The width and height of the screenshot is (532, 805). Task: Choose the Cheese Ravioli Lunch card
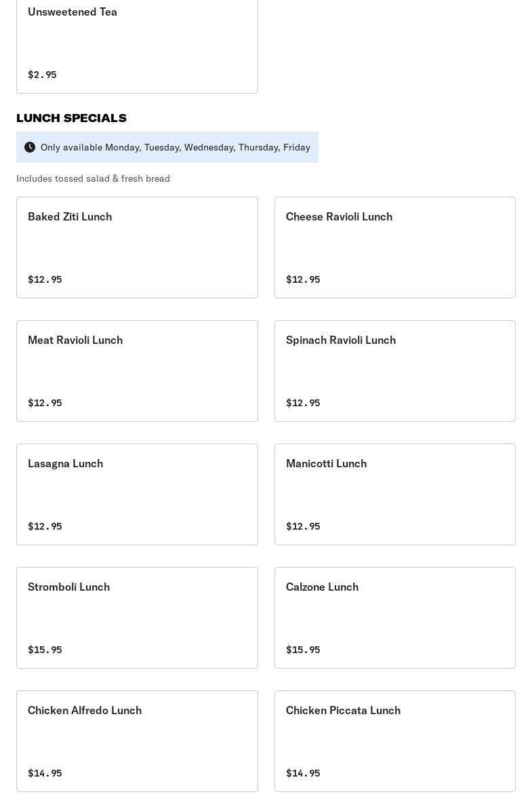[x=394, y=248]
